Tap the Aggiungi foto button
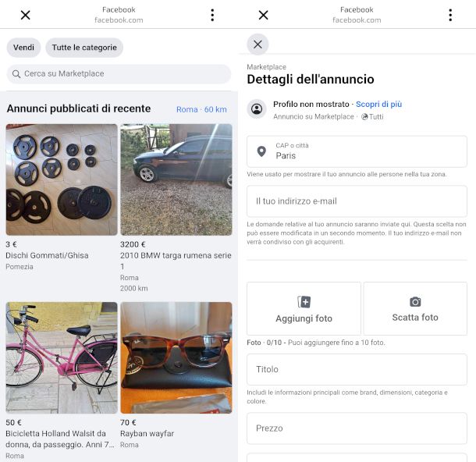 (x=304, y=308)
